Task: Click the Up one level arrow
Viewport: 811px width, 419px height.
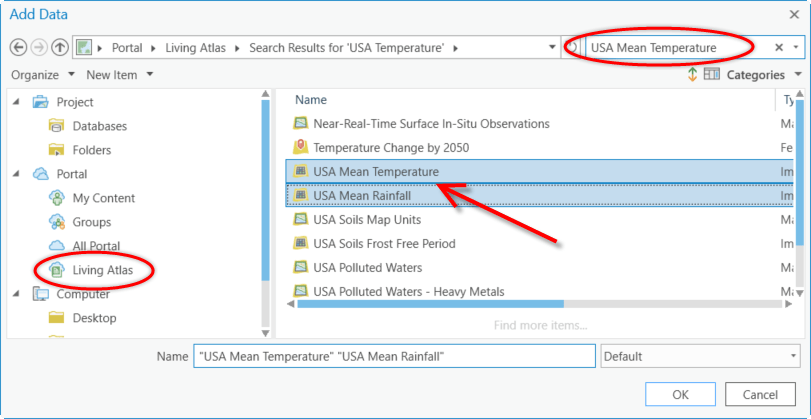Action: pyautogui.click(x=60, y=47)
